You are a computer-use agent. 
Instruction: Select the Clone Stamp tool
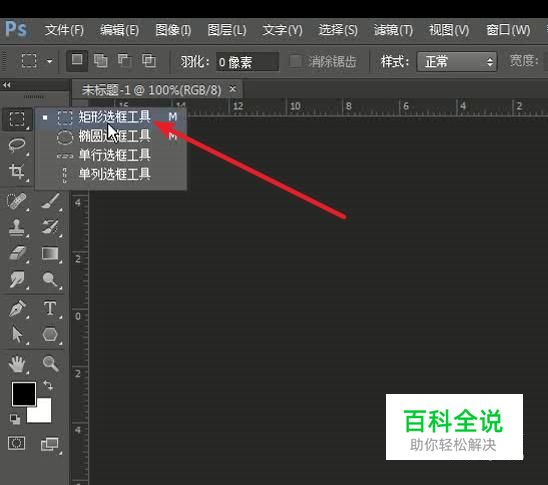17,227
